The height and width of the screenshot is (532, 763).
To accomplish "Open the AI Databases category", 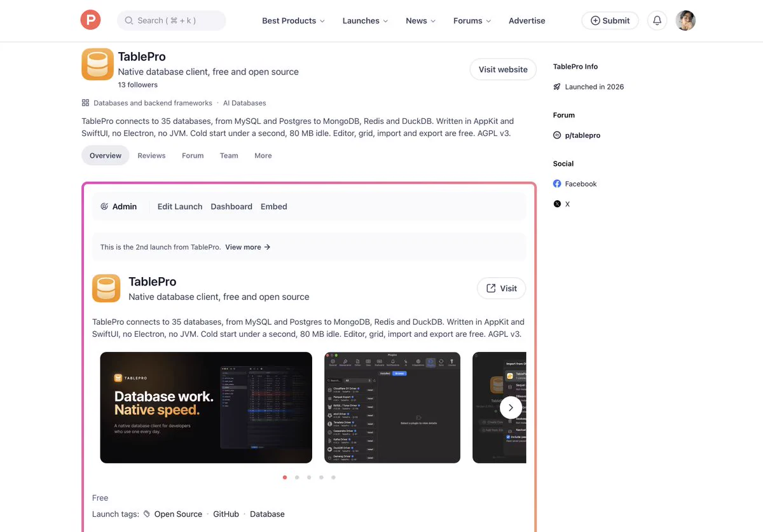I will [245, 103].
